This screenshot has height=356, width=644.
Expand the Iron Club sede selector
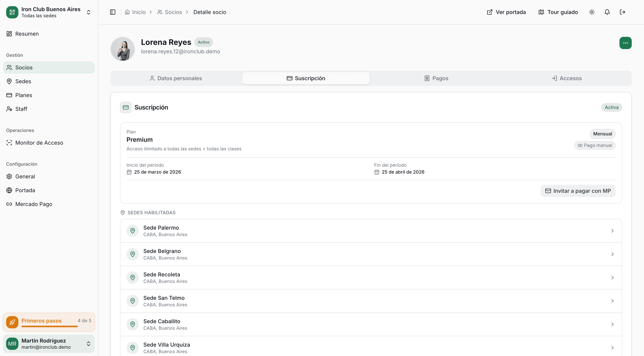[89, 12]
